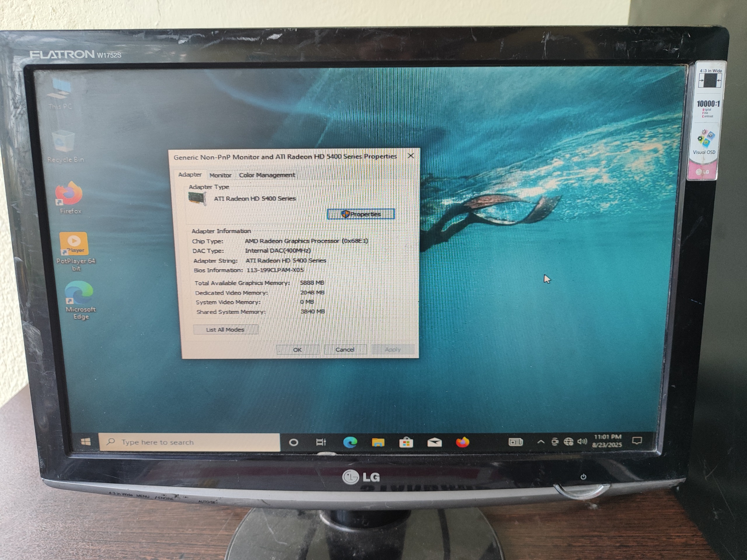Click the System Video Memory 0 MB value
The width and height of the screenshot is (747, 560).
click(307, 302)
